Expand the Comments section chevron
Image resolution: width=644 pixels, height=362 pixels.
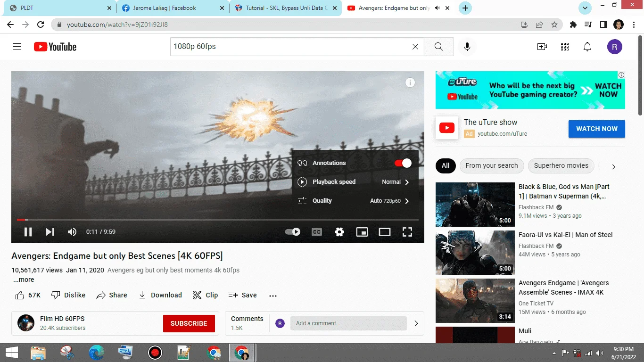tap(416, 323)
